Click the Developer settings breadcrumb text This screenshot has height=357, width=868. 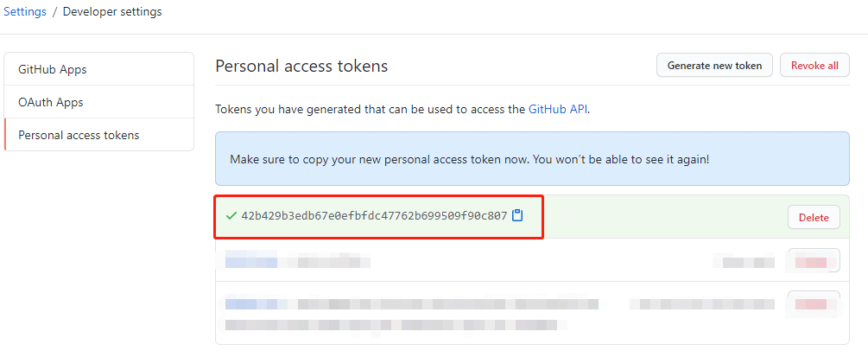112,12
